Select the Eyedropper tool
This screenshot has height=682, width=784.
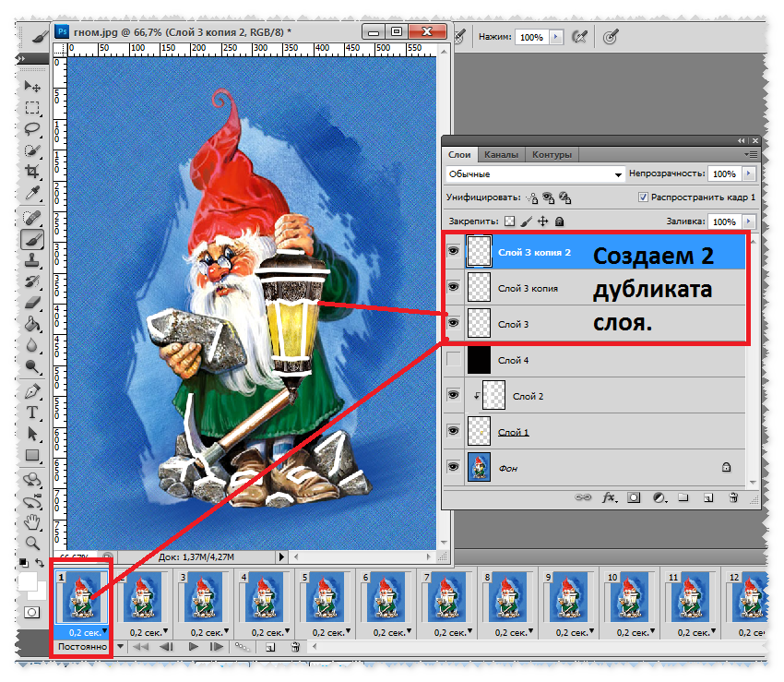[x=32, y=193]
